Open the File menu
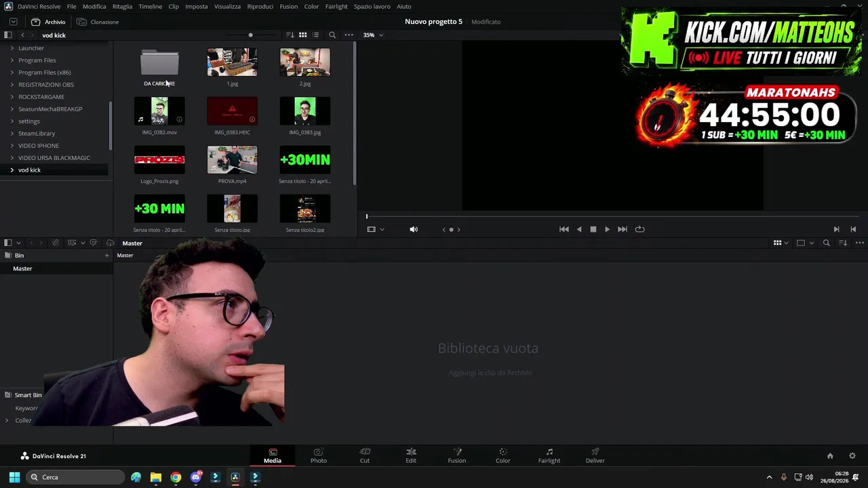The image size is (868, 488). tap(71, 6)
